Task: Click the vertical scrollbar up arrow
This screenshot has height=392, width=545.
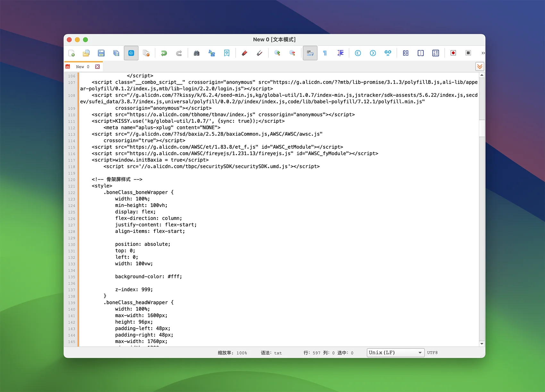Action: pyautogui.click(x=482, y=75)
